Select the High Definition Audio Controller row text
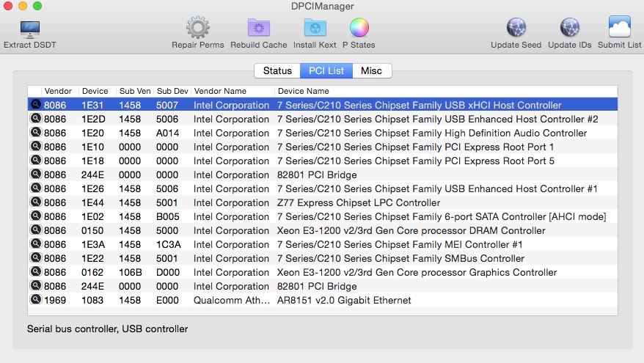The image size is (644, 363). 432,133
